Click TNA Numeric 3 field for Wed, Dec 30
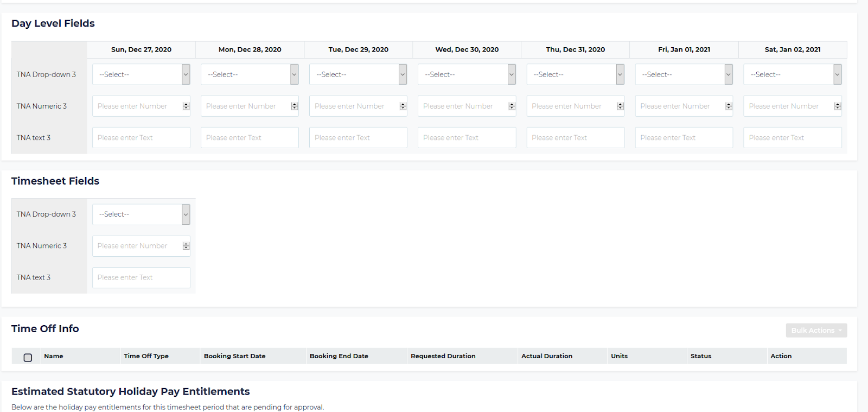 [x=462, y=106]
